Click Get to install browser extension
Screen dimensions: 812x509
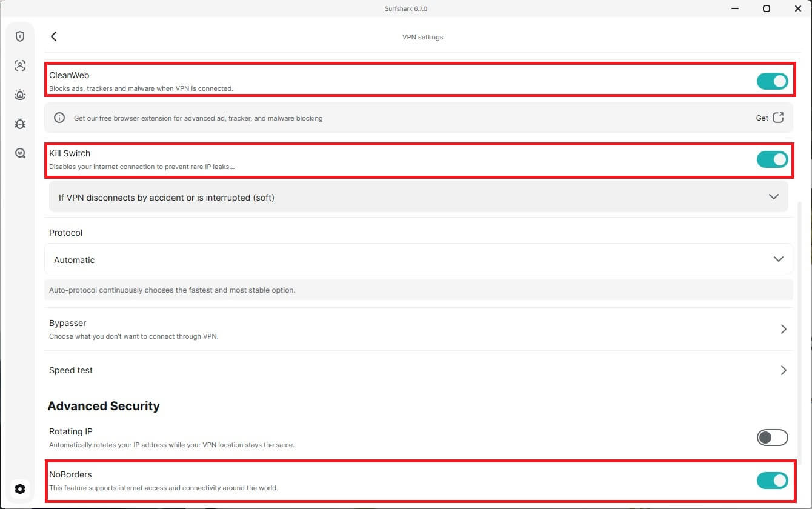click(762, 118)
